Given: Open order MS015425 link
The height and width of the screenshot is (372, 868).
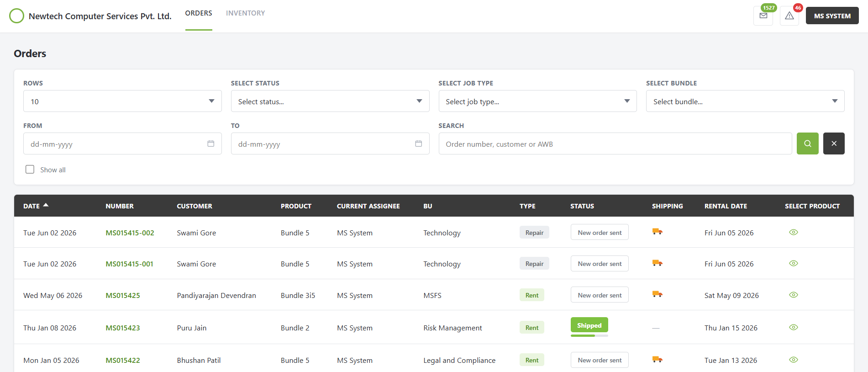Looking at the screenshot, I should pos(123,295).
